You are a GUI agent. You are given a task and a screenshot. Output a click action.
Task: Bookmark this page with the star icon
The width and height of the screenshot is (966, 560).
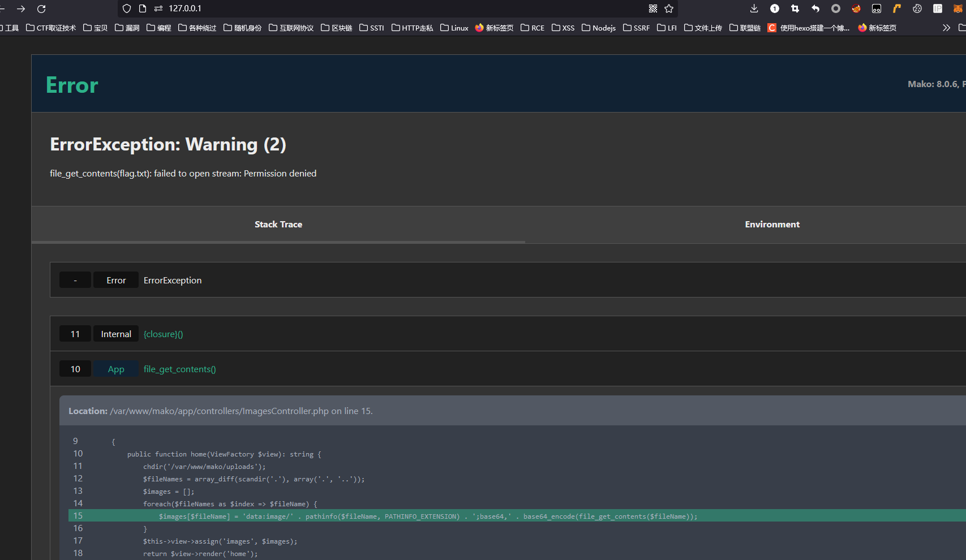[x=669, y=8]
